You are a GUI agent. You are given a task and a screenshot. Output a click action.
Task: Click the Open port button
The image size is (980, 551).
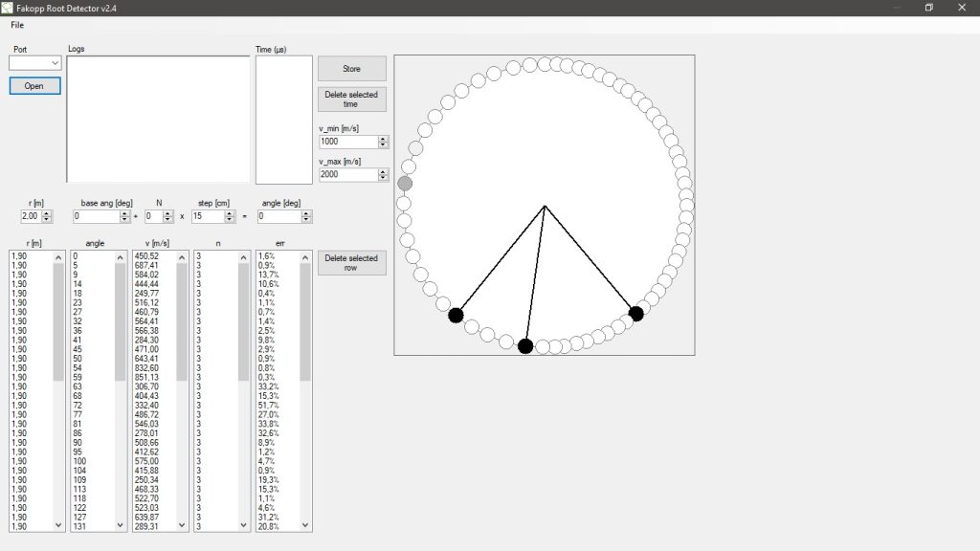click(34, 86)
